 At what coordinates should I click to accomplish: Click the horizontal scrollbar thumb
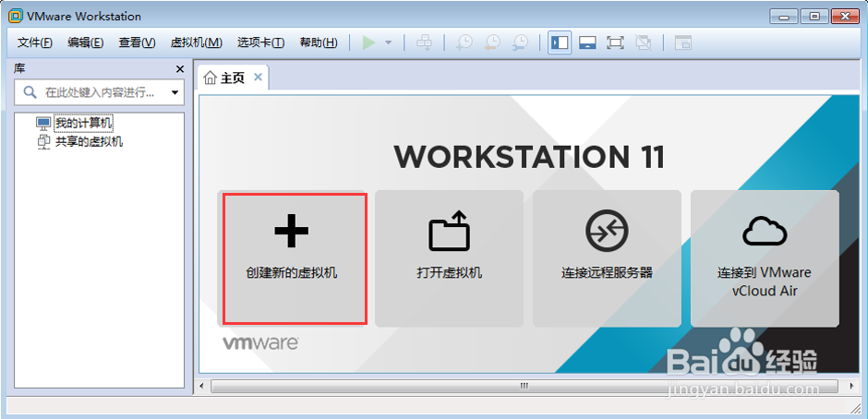point(524,386)
